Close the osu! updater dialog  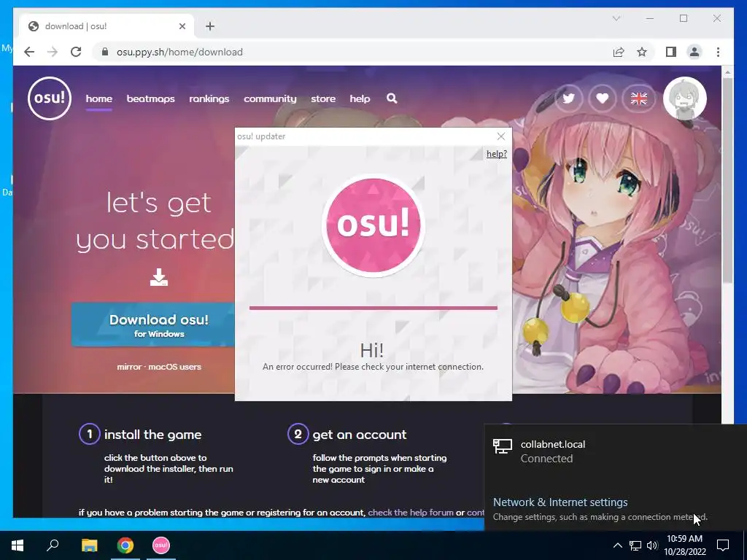coord(500,136)
